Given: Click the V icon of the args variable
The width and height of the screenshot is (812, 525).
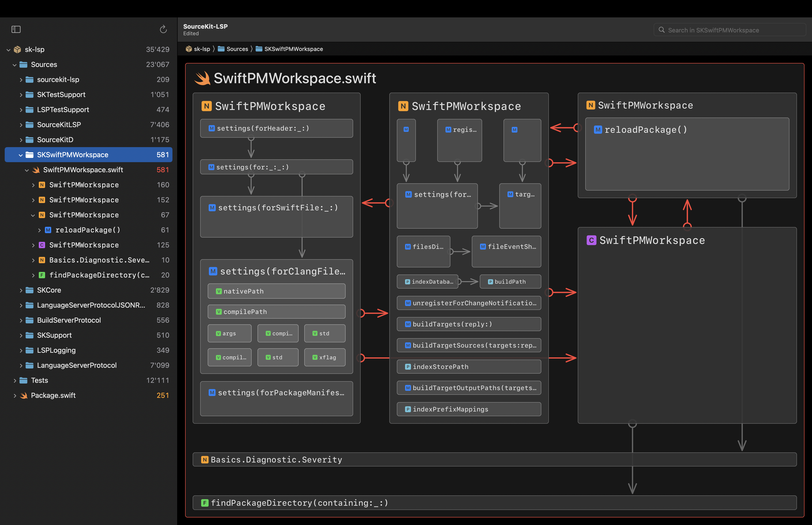Looking at the screenshot, I should 219,333.
